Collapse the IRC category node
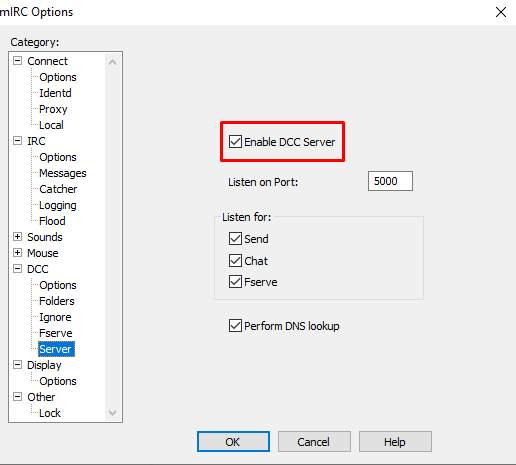516x465 pixels. pyautogui.click(x=17, y=141)
